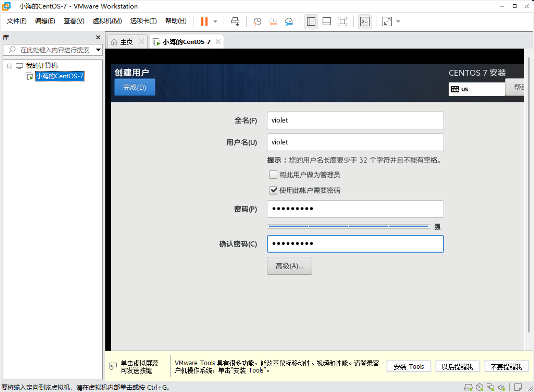
Task: Click the 用户名(U) input field
Action: (x=355, y=142)
